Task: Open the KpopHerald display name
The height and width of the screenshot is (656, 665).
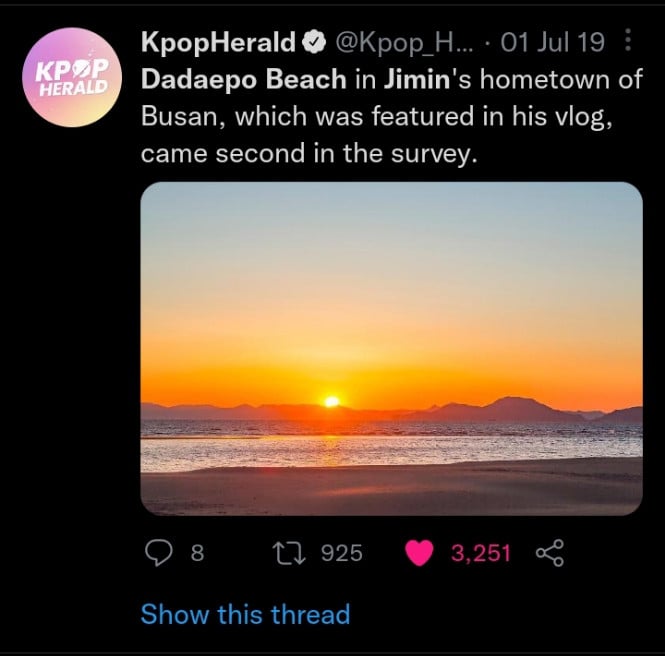Action: (x=218, y=42)
